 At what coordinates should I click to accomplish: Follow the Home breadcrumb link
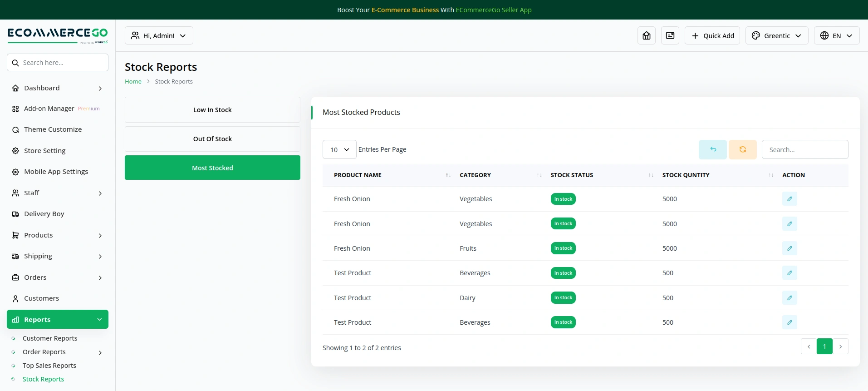coord(133,82)
